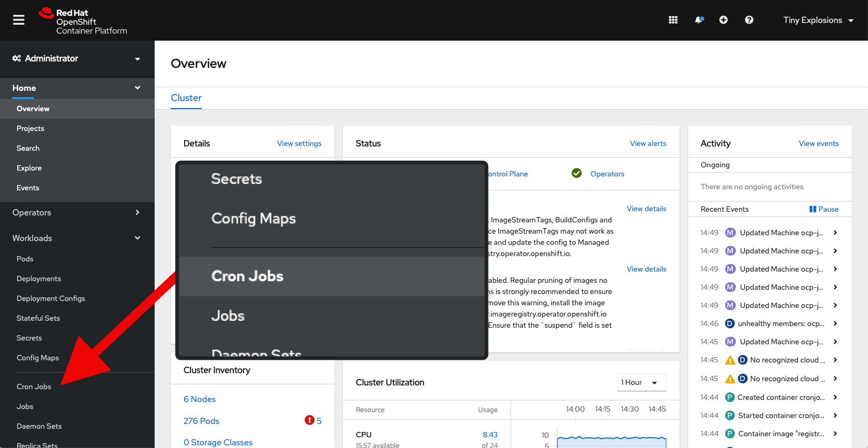The width and height of the screenshot is (868, 448).
Task: Click the Control Plane status link
Action: (508, 174)
